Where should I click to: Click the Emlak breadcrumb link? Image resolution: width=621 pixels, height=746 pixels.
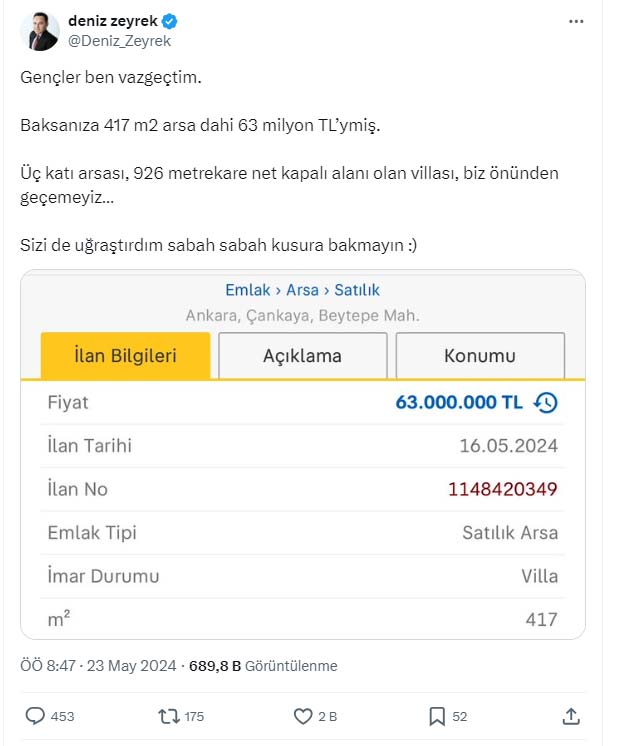coord(247,290)
